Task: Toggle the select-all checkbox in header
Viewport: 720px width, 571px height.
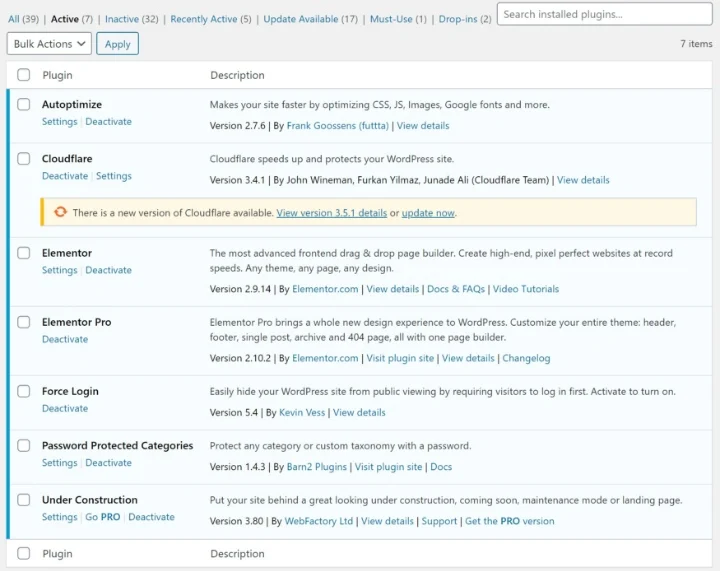Action: [x=24, y=75]
